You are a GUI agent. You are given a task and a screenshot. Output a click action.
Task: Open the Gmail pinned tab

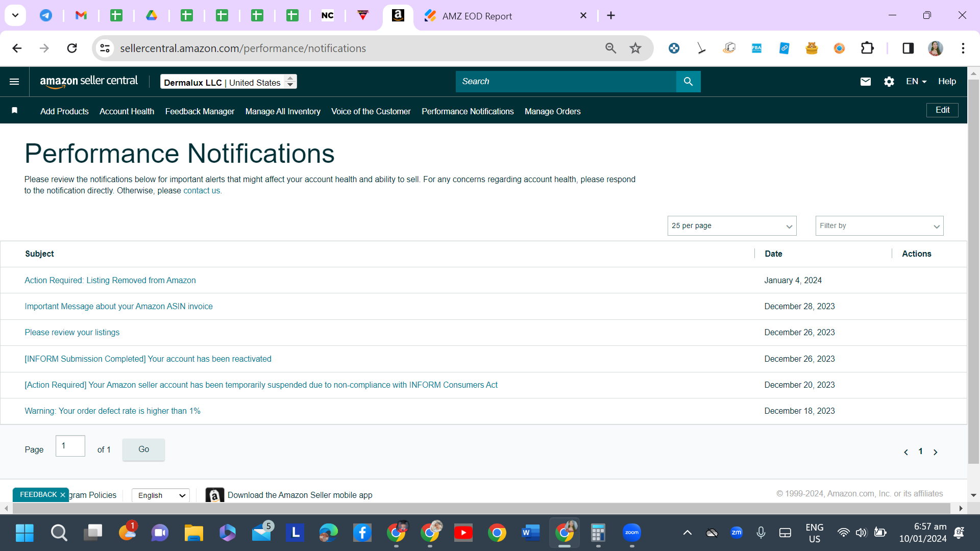click(x=81, y=15)
